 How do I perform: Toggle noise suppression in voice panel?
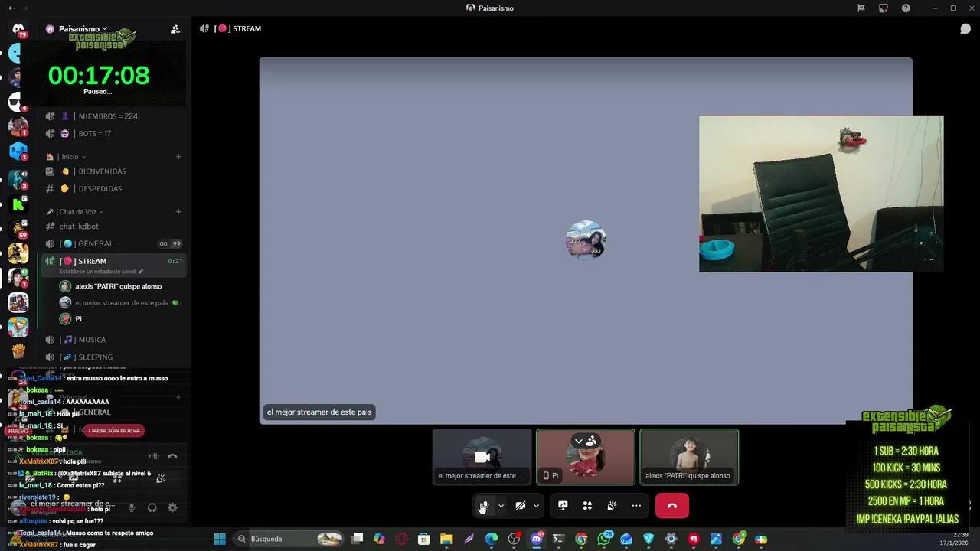tap(154, 457)
